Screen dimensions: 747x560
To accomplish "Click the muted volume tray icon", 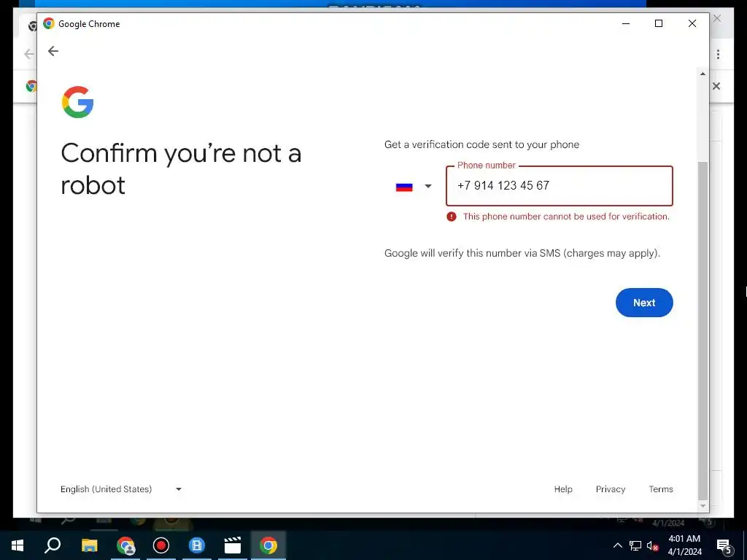I will [653, 545].
